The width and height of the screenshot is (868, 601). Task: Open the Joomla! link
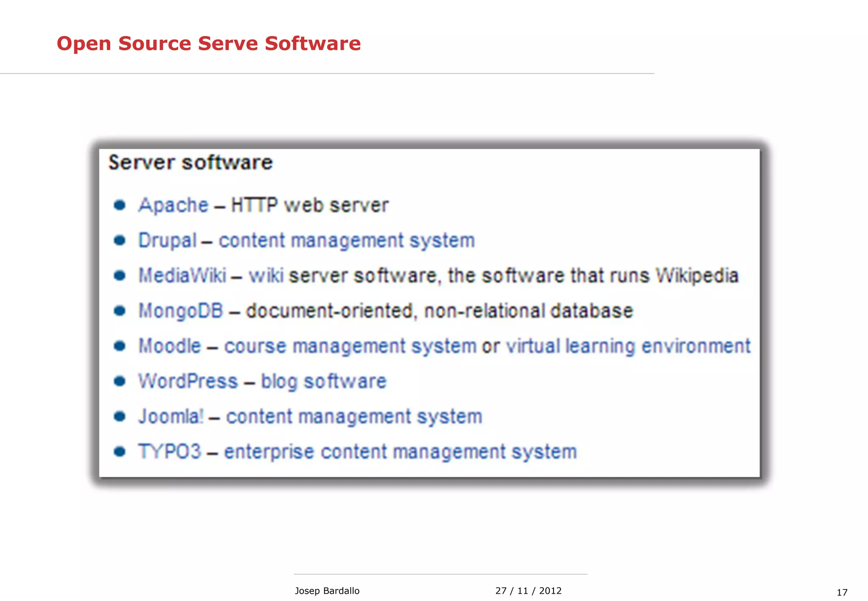coord(171,416)
